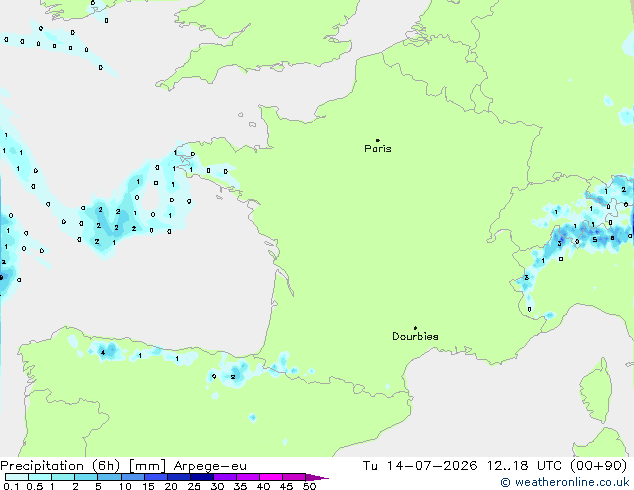Screen dimensions: 634x490
Task: Click legend color segment between 40 and 45
Action: (x=271, y=477)
